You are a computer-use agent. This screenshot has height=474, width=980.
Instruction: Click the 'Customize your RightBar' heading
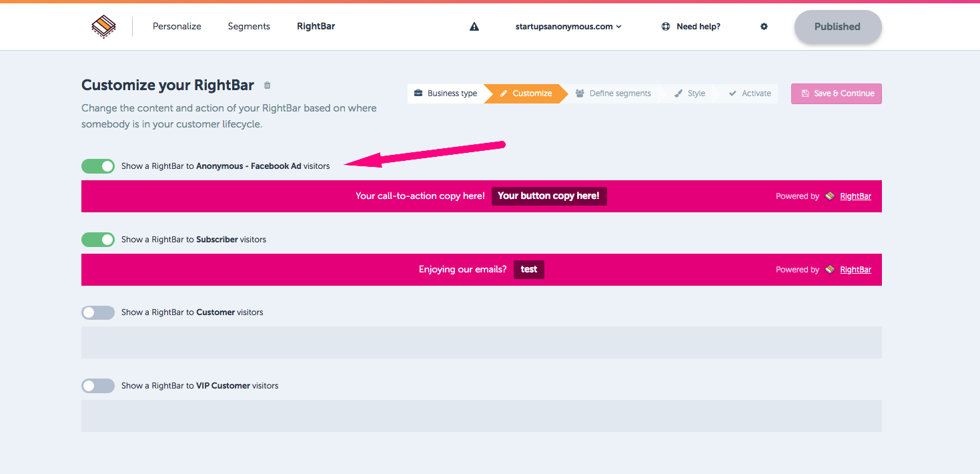point(167,85)
